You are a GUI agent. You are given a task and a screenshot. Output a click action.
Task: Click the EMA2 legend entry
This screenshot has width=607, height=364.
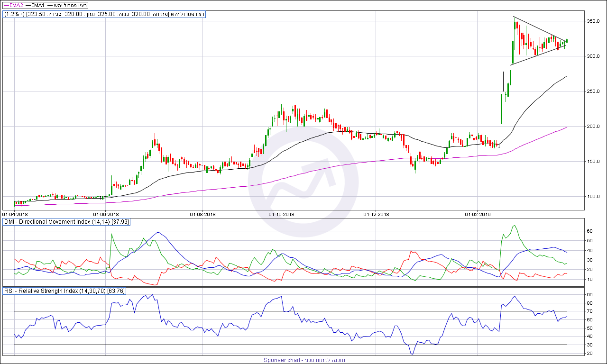click(13, 4)
